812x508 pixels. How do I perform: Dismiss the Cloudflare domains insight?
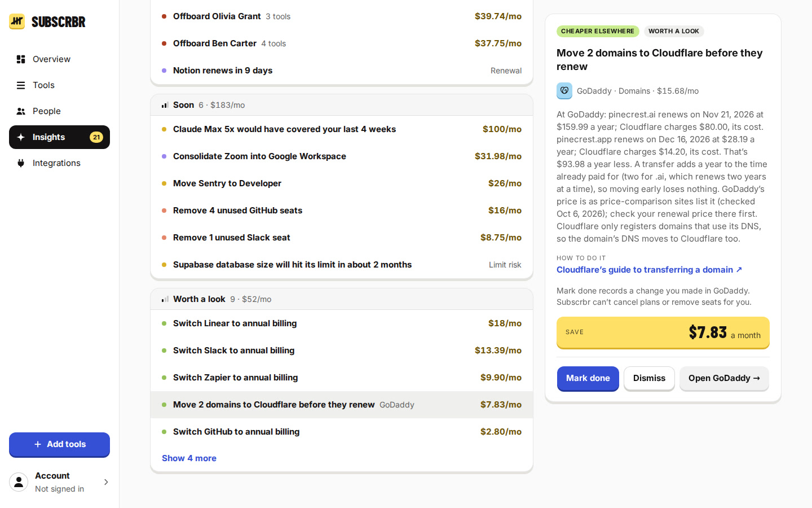[x=649, y=378]
